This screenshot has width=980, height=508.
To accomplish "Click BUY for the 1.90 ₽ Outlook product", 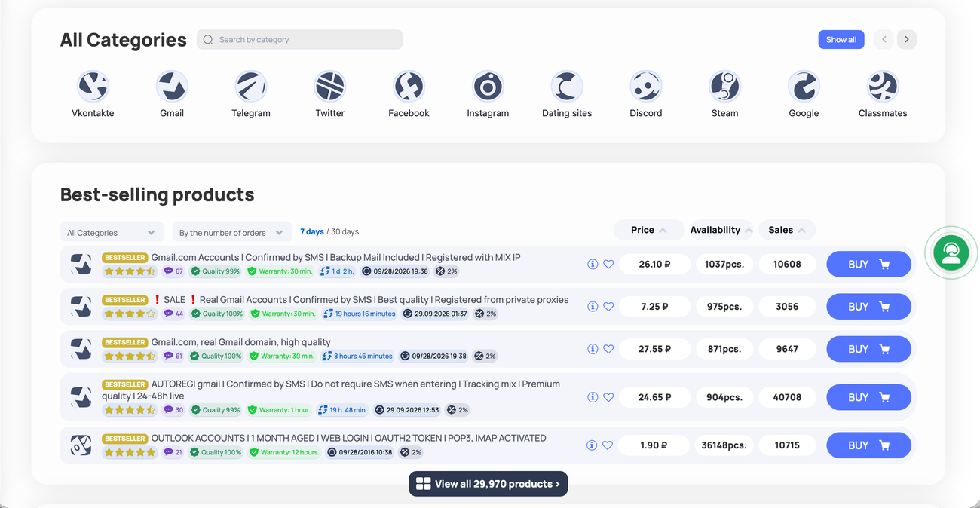I will [868, 445].
